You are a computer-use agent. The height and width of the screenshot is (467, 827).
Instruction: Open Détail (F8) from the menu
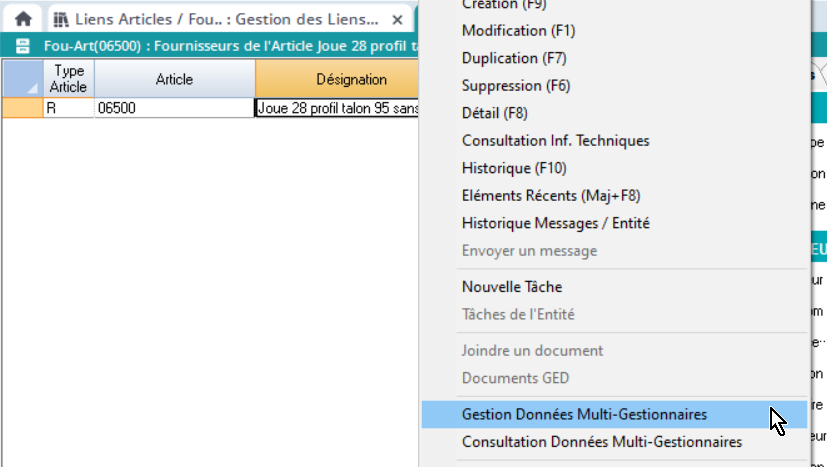[496, 113]
